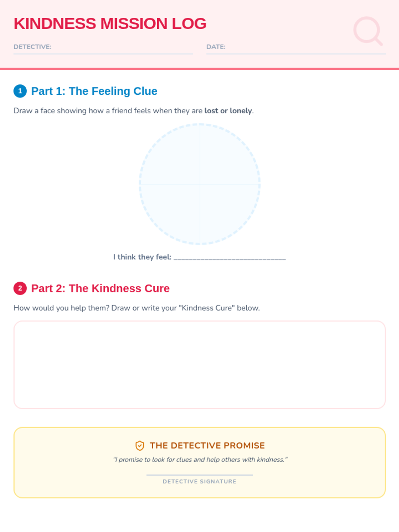Screen dimensions: 399x532
Task: Click the DATE: label
Action: 216,47
